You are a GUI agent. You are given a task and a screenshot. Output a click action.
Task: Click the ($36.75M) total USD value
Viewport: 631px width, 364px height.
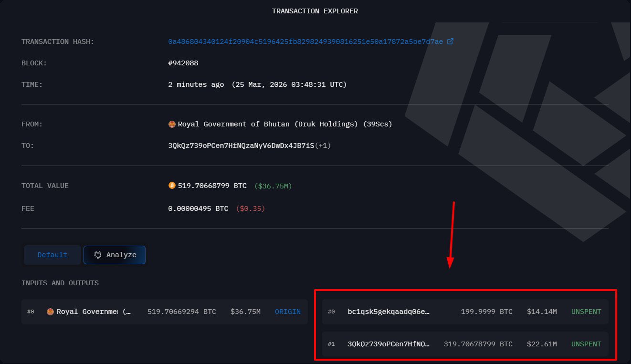tap(273, 186)
